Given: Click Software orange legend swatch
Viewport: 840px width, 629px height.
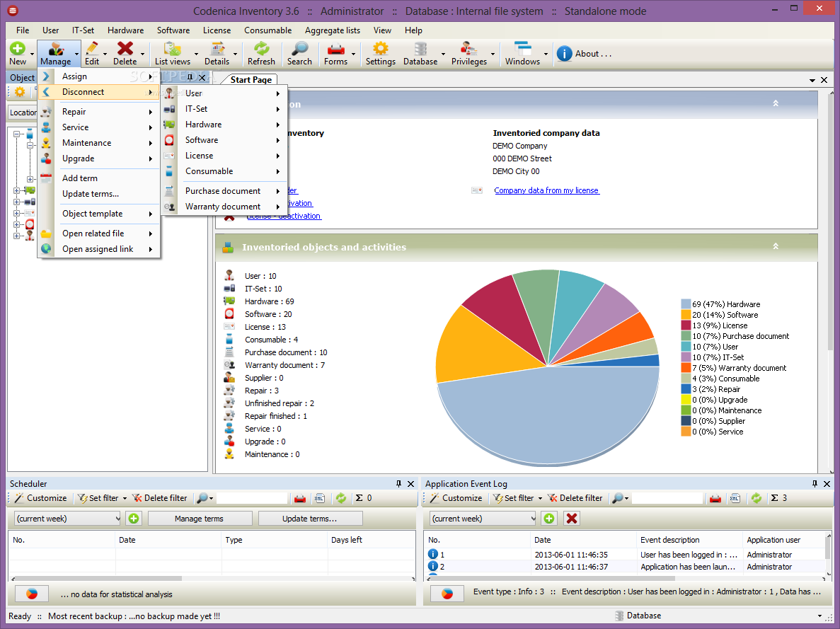Looking at the screenshot, I should click(686, 315).
